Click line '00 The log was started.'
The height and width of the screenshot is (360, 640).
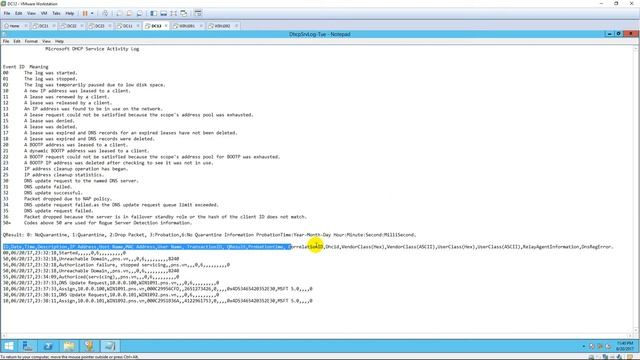coord(40,73)
